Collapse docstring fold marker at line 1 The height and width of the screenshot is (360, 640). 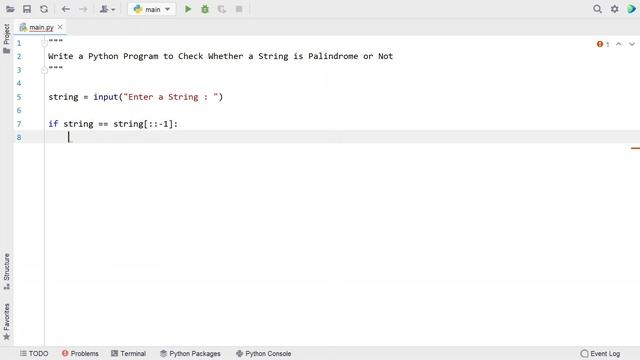[x=44, y=43]
